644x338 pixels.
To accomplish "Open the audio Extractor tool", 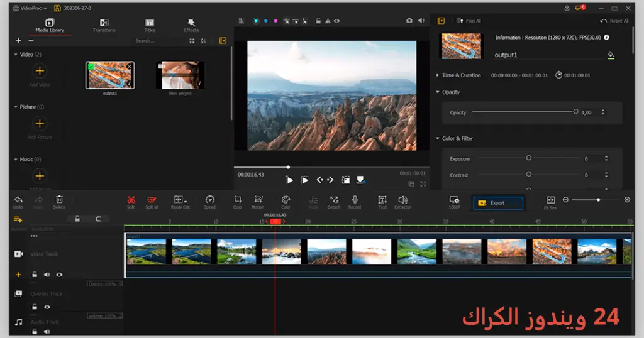I will click(402, 202).
